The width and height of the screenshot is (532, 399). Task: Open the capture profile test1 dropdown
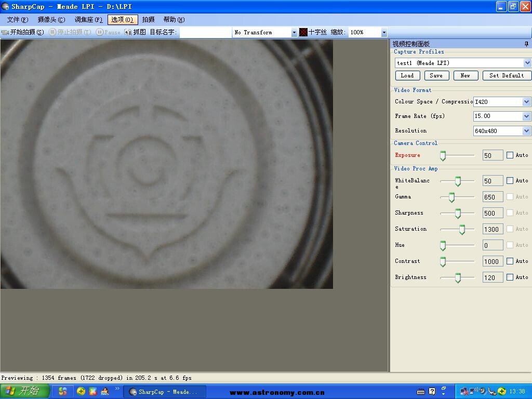527,63
